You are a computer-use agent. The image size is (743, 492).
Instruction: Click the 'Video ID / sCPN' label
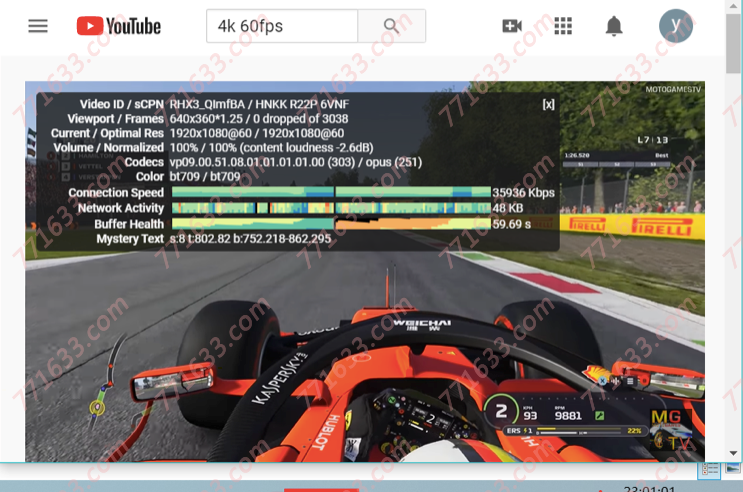122,104
